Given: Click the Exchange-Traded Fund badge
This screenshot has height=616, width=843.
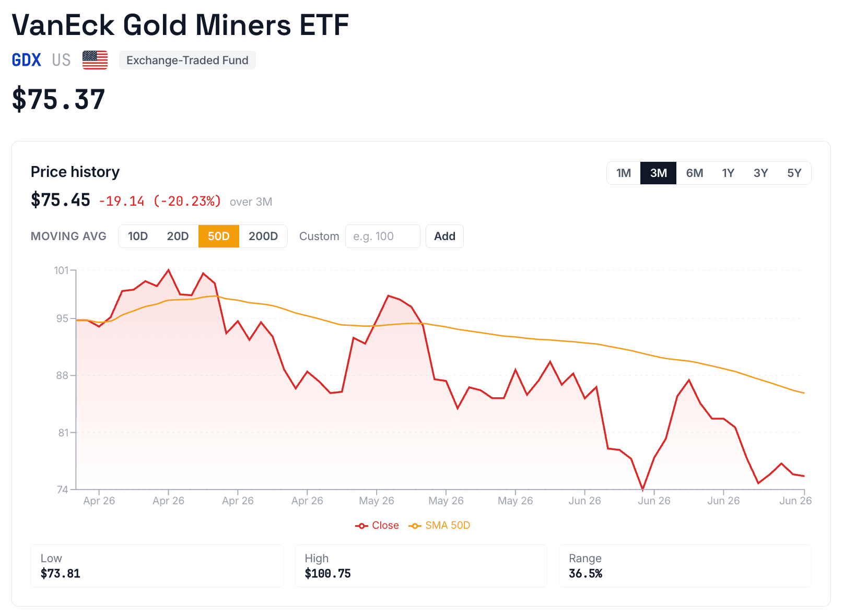Looking at the screenshot, I should coord(187,60).
